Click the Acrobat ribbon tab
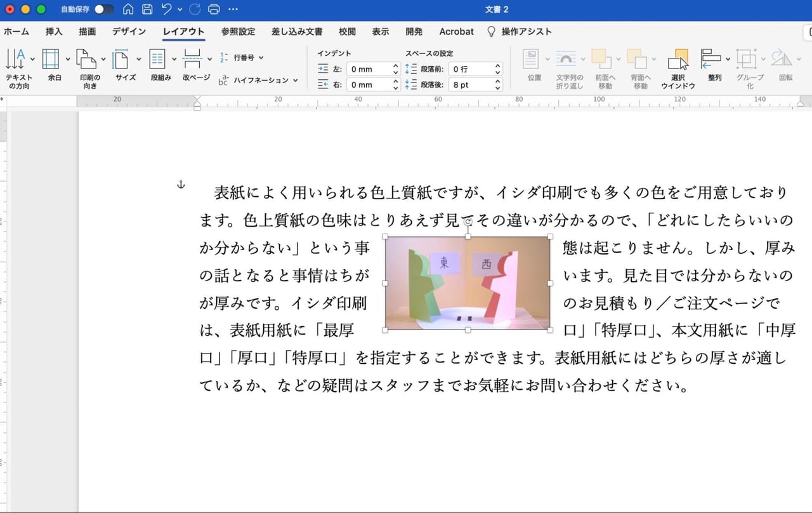 pos(455,31)
